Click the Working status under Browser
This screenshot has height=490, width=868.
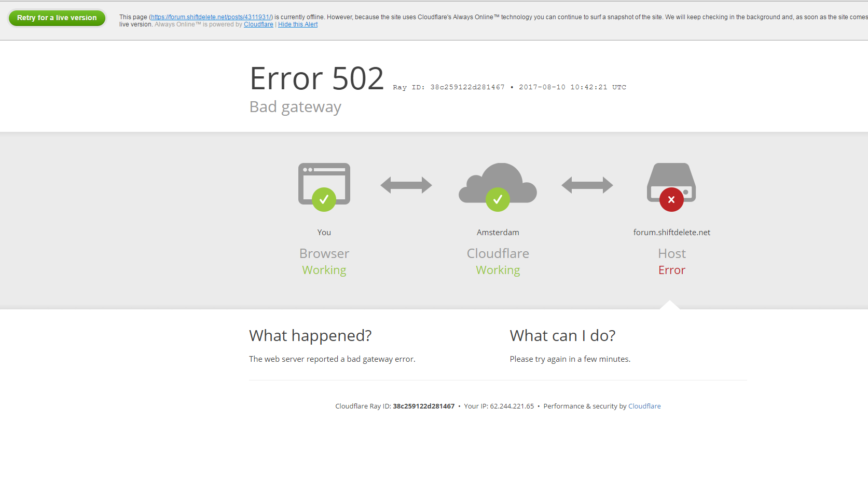pos(324,270)
